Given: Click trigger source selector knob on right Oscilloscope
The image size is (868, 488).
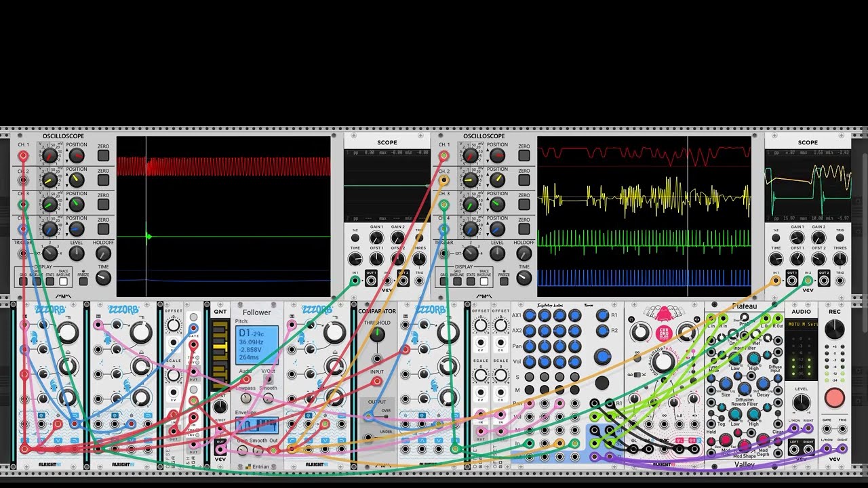Looking at the screenshot, I should pyautogui.click(x=470, y=253).
